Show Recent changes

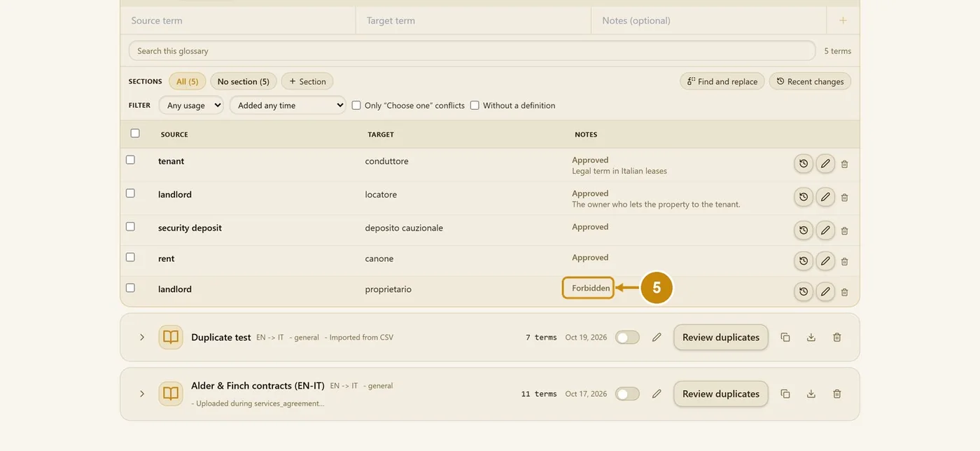[x=810, y=81]
